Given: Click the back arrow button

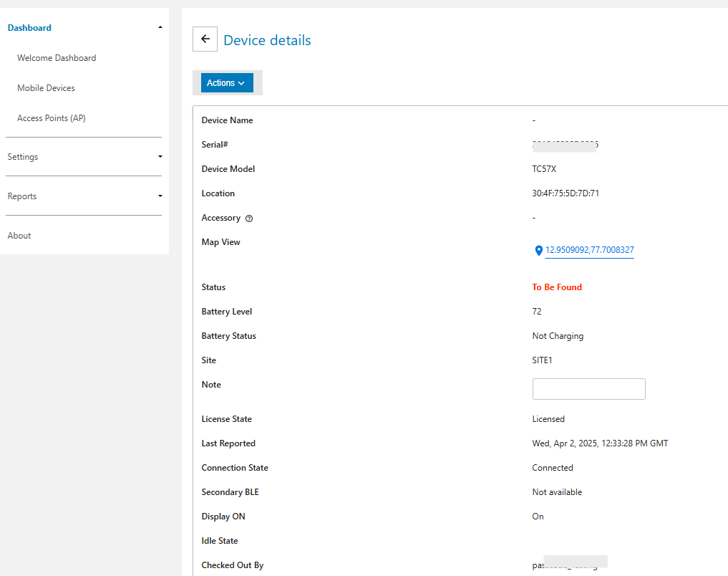Looking at the screenshot, I should point(205,39).
